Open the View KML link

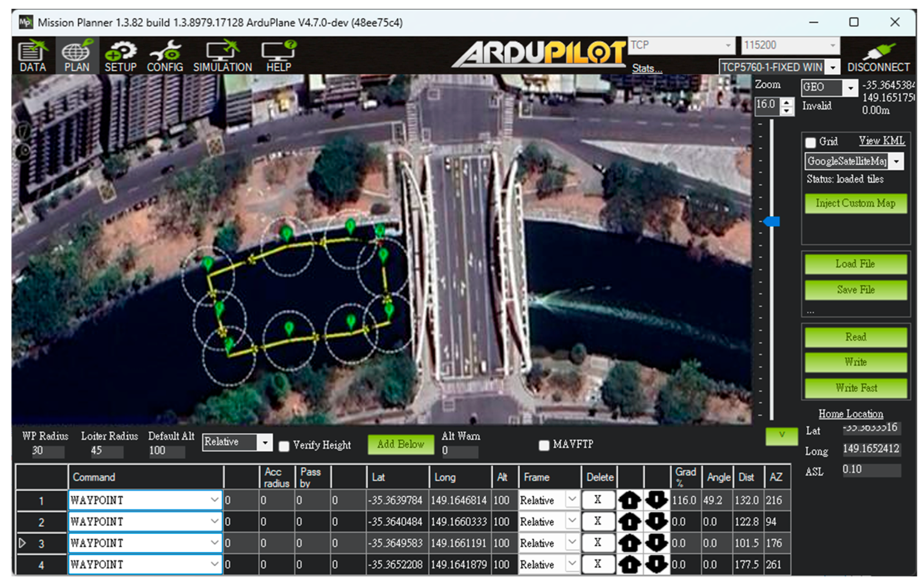pyautogui.click(x=881, y=141)
